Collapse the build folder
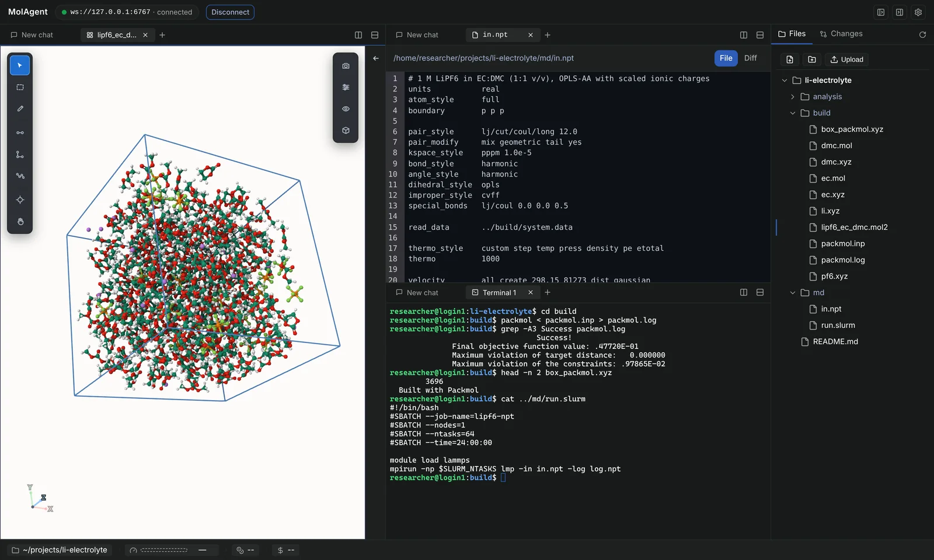934x560 pixels. click(x=793, y=113)
